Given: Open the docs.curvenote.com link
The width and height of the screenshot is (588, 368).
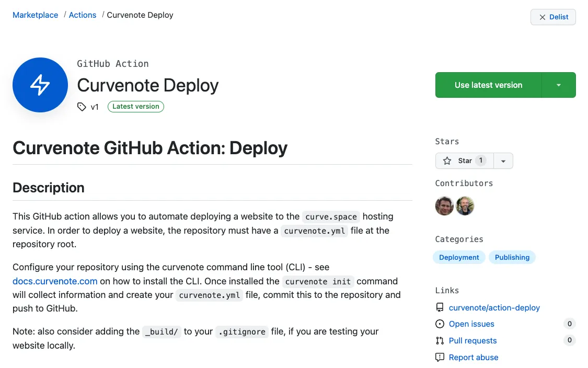Looking at the screenshot, I should [x=54, y=281].
